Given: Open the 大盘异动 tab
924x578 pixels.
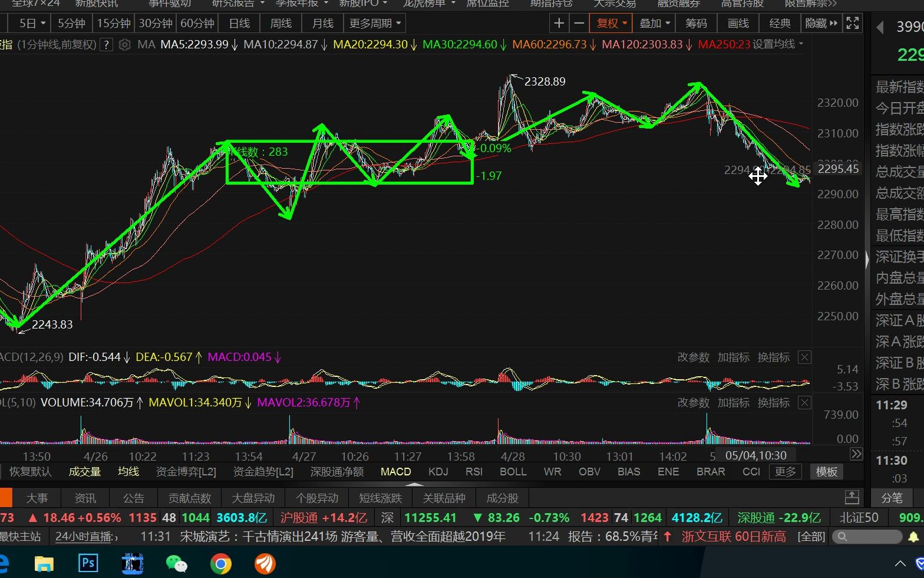Looking at the screenshot, I should click(253, 498).
